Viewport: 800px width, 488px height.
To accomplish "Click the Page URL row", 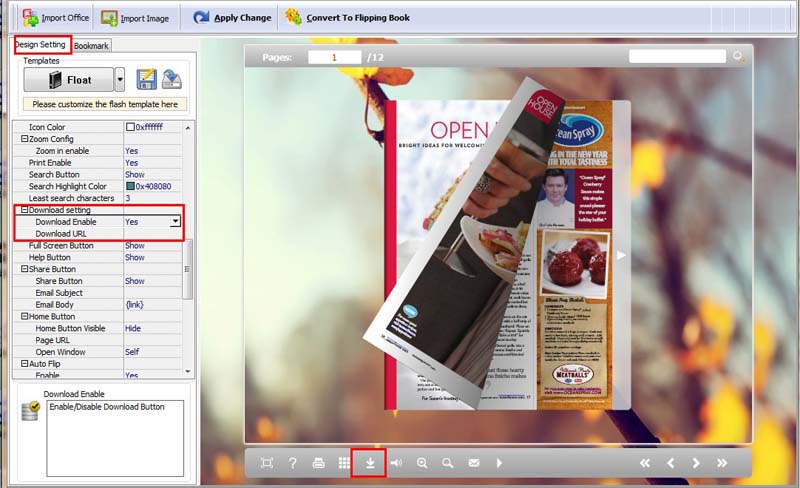I will pyautogui.click(x=97, y=340).
